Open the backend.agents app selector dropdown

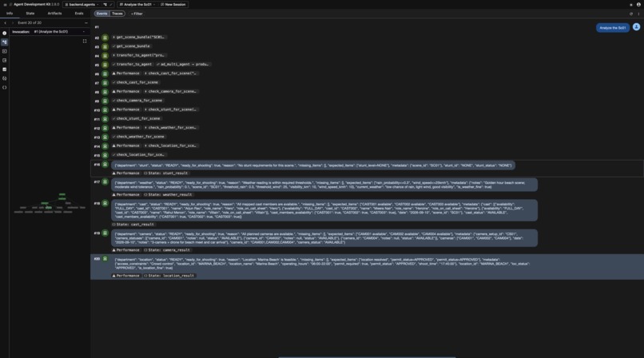point(81,5)
